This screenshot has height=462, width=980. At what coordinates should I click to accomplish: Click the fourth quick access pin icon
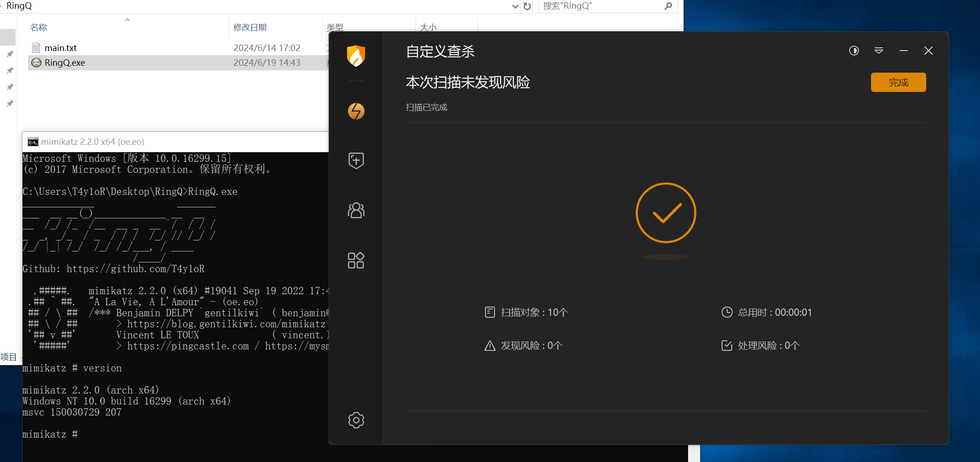(x=10, y=103)
